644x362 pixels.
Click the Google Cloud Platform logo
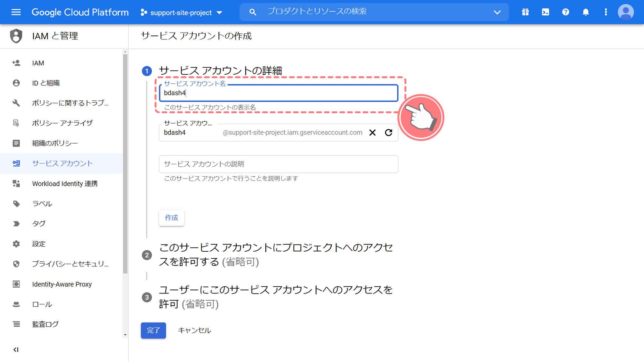click(80, 12)
